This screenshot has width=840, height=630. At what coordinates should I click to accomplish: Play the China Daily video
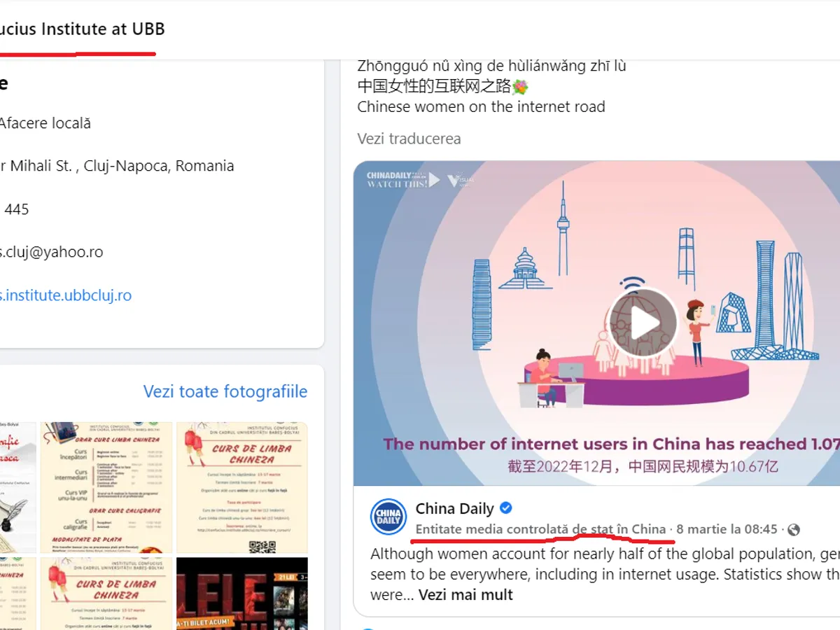(x=643, y=323)
